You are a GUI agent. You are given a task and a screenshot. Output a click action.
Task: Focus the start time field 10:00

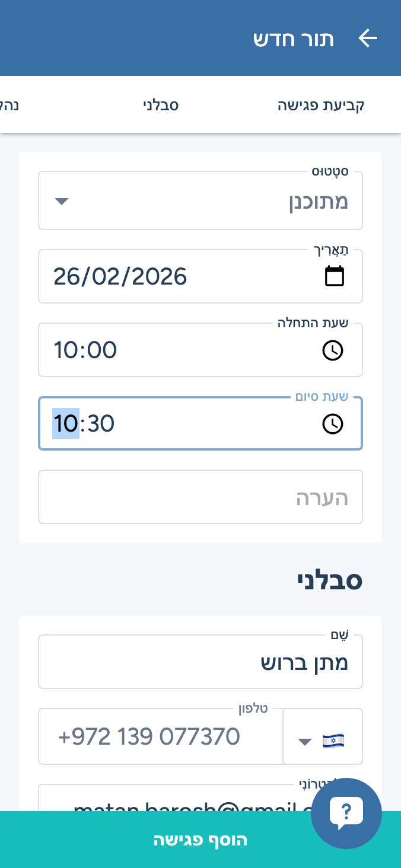178,350
